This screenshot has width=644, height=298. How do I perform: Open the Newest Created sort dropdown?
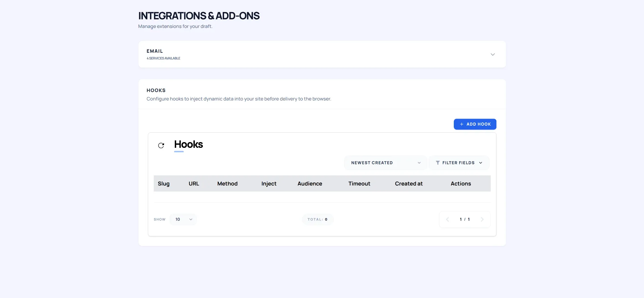coord(385,163)
